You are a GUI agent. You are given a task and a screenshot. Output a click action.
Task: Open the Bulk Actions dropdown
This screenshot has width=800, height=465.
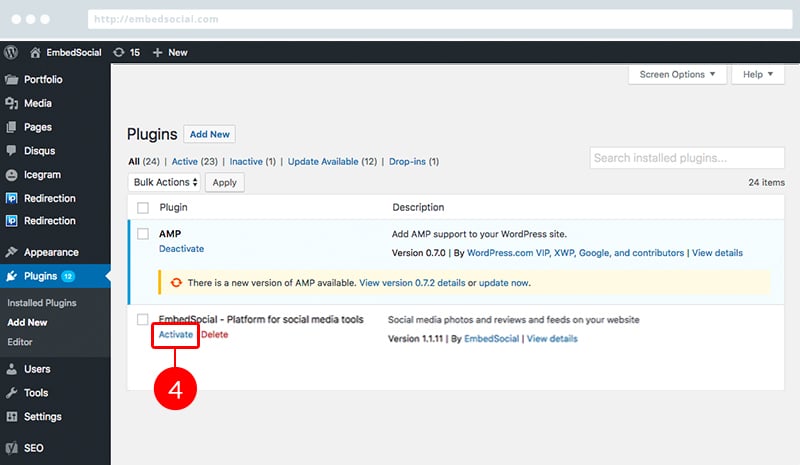point(164,182)
